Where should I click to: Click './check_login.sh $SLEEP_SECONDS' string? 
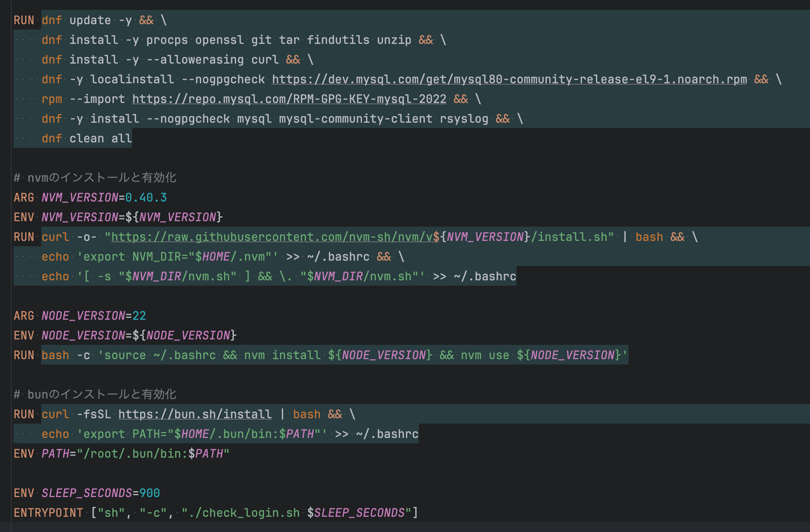click(296, 513)
